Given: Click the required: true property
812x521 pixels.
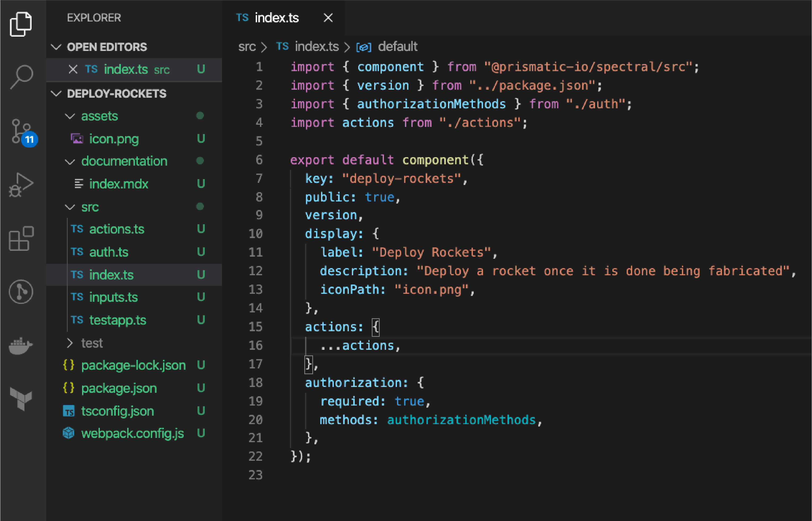Looking at the screenshot, I should click(372, 401).
